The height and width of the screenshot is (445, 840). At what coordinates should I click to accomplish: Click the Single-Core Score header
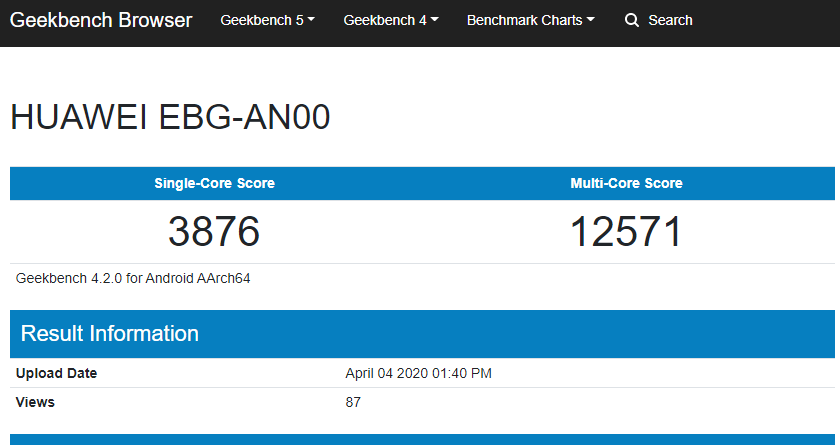tap(214, 183)
